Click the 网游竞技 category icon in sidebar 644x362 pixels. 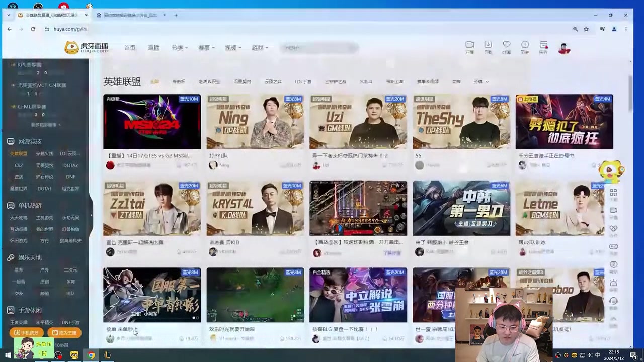tap(11, 142)
